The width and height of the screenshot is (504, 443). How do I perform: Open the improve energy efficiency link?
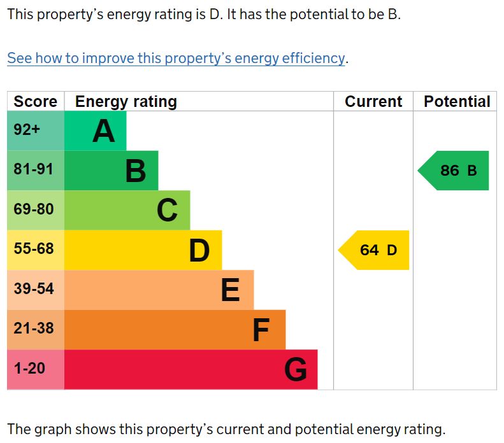[176, 59]
